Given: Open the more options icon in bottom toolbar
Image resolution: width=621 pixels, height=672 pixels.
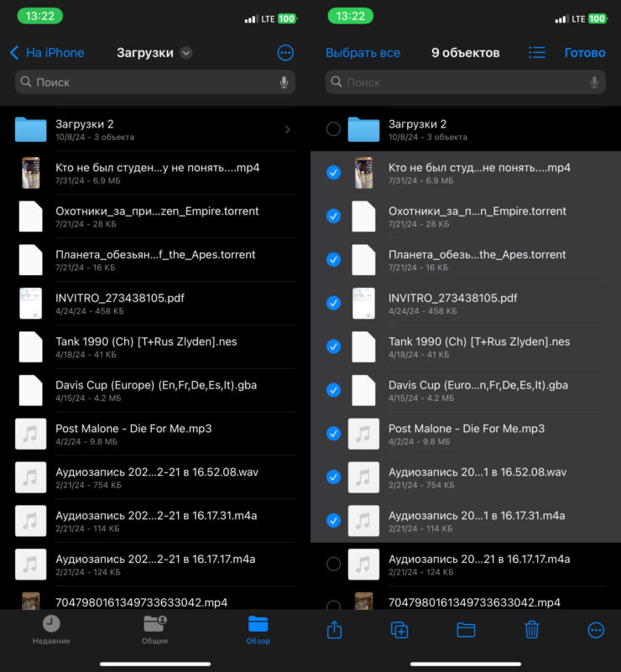Looking at the screenshot, I should point(596,630).
